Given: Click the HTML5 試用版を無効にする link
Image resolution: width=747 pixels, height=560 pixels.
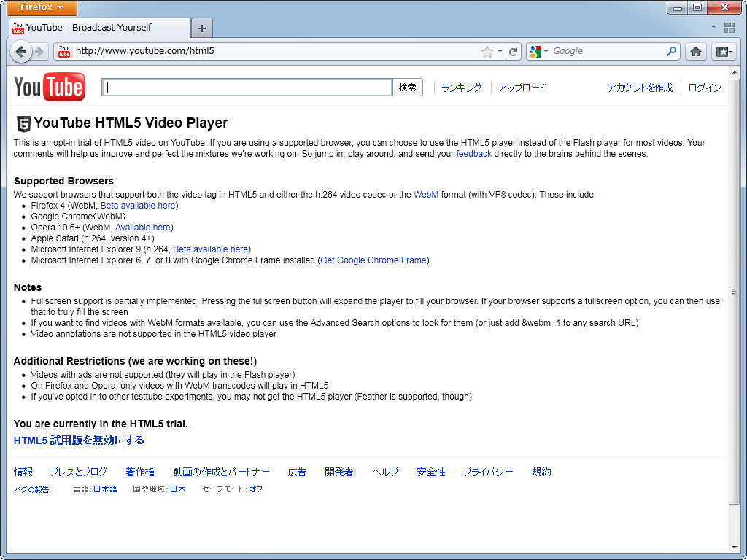Looking at the screenshot, I should [76, 440].
